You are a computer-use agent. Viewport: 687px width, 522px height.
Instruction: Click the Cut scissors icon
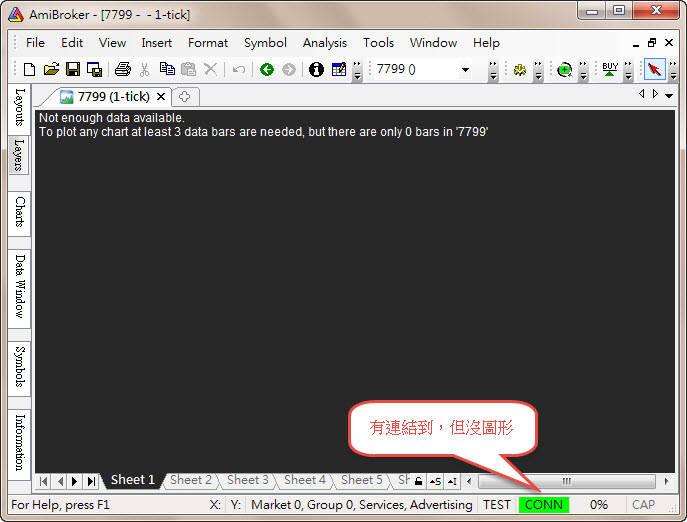(x=145, y=69)
